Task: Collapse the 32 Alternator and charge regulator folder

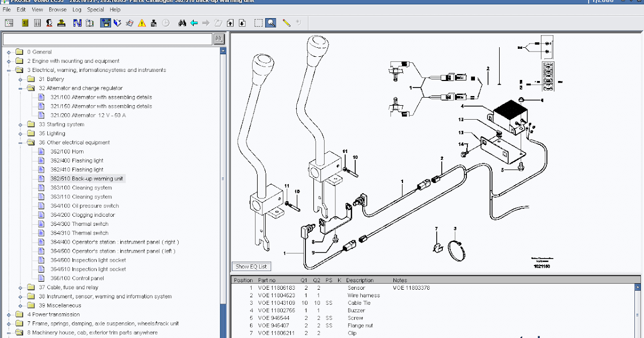Action: click(20, 89)
